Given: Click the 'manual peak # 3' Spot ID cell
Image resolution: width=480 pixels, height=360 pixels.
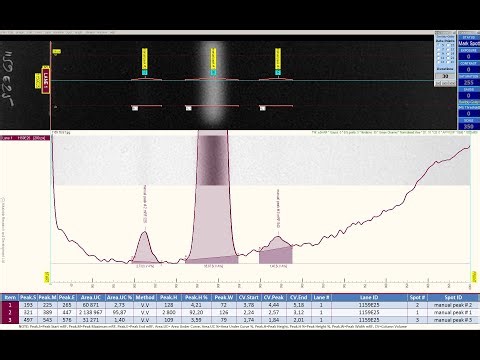Looking at the screenshot, I should pos(453,320).
